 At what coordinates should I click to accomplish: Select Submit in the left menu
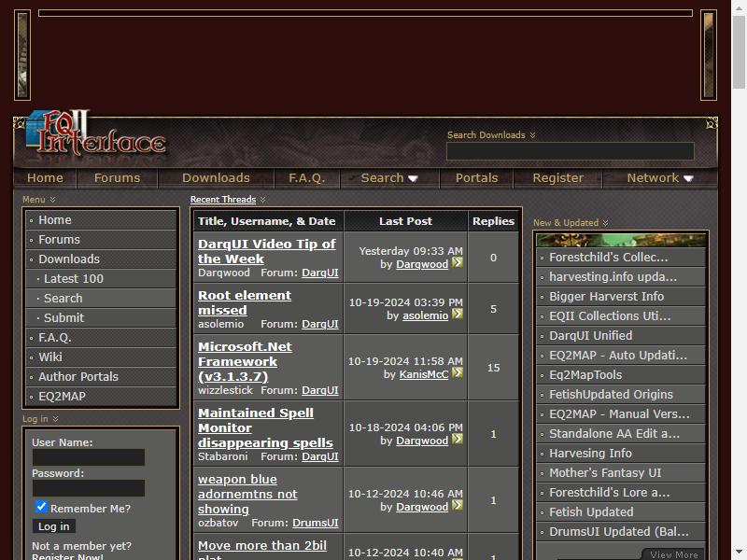[x=101, y=317]
